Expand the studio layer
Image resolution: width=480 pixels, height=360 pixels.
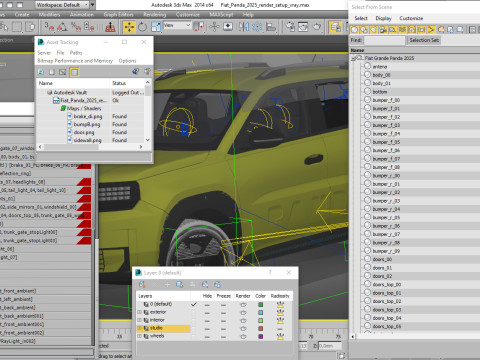pyautogui.click(x=140, y=328)
